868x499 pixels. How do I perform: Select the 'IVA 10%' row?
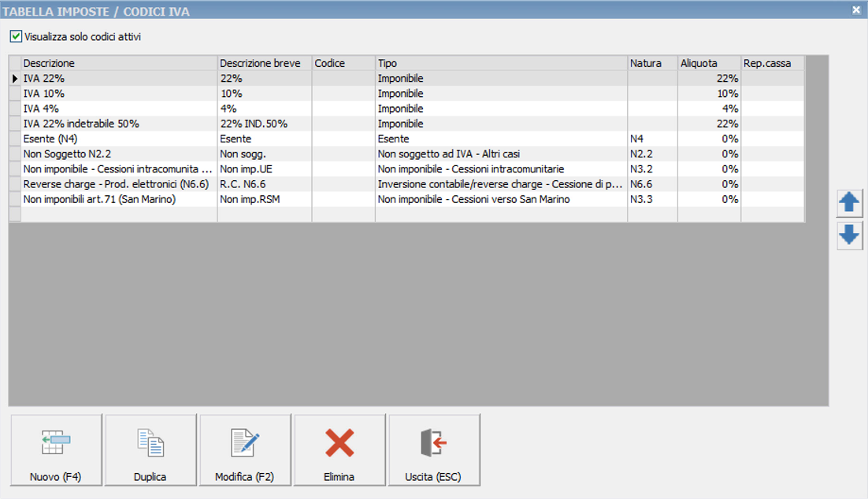[x=118, y=94]
